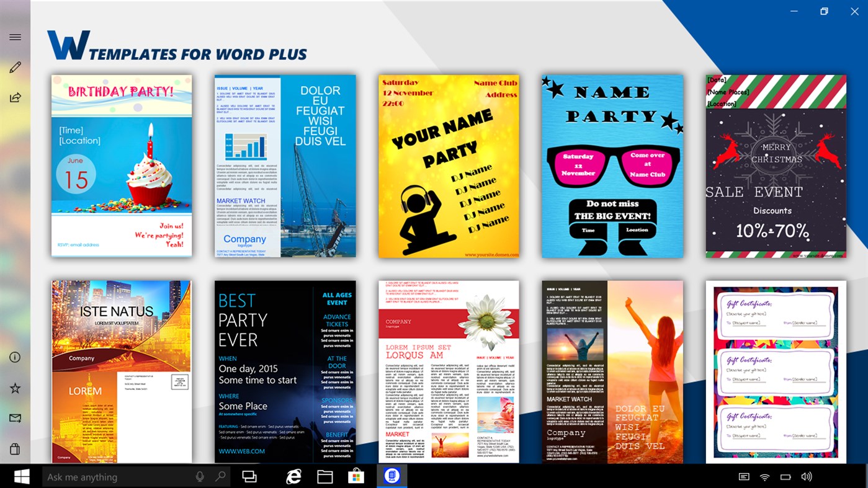Check Wi-Fi status in the system tray
This screenshot has height=488, width=868.
tap(764, 476)
